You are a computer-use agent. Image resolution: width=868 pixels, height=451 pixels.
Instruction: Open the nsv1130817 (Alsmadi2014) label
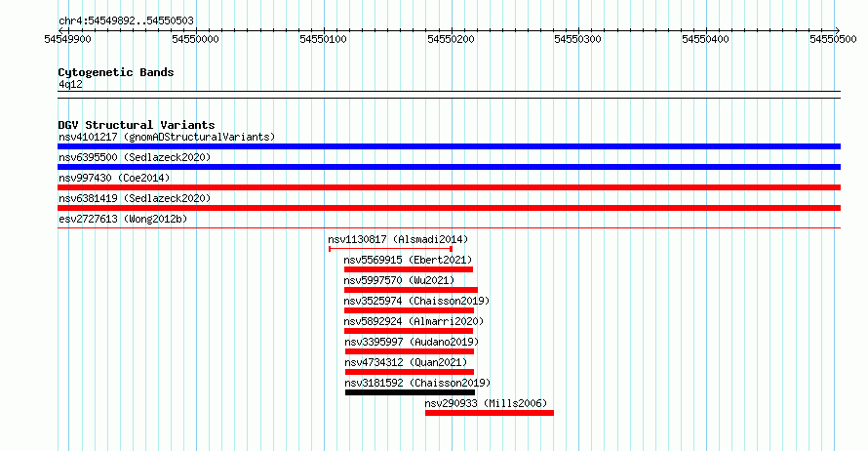point(398,239)
